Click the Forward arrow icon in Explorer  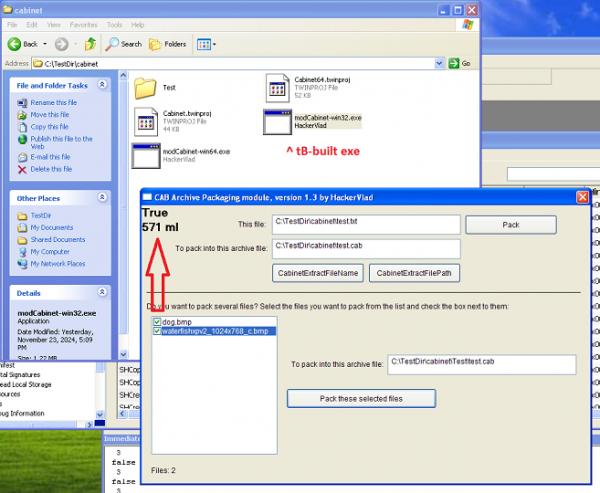(x=61, y=44)
